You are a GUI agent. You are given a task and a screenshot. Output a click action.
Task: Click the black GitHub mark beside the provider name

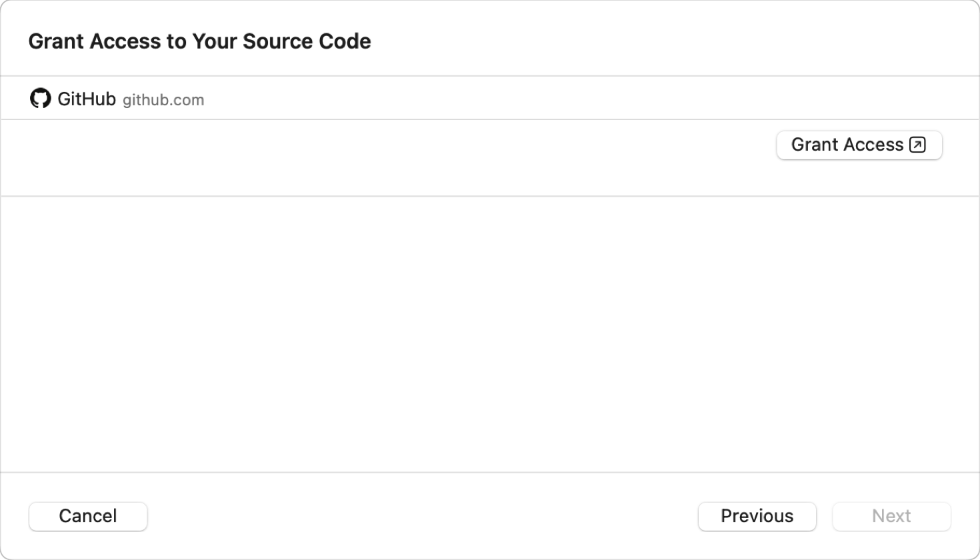click(x=41, y=99)
